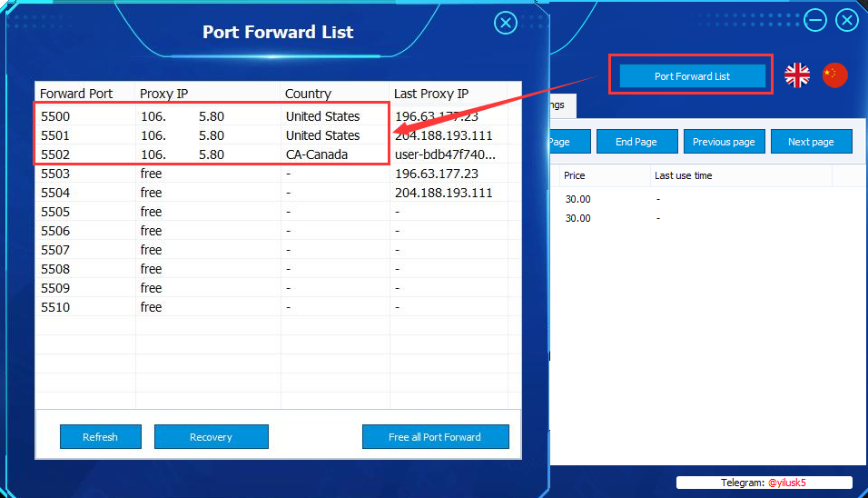Click second 30.00 price entry
This screenshot has width=868, height=498.
click(578, 218)
